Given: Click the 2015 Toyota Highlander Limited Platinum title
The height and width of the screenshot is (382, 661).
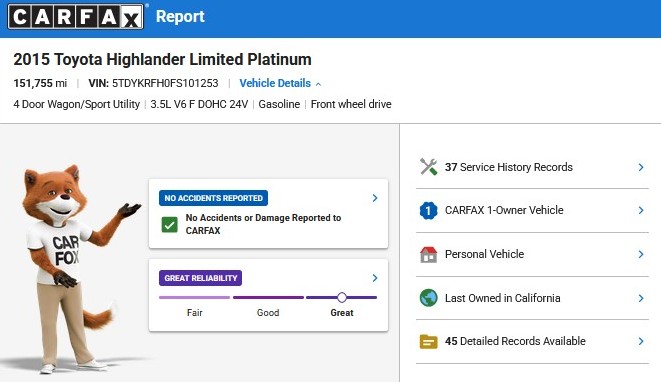Looking at the screenshot, I should [162, 59].
